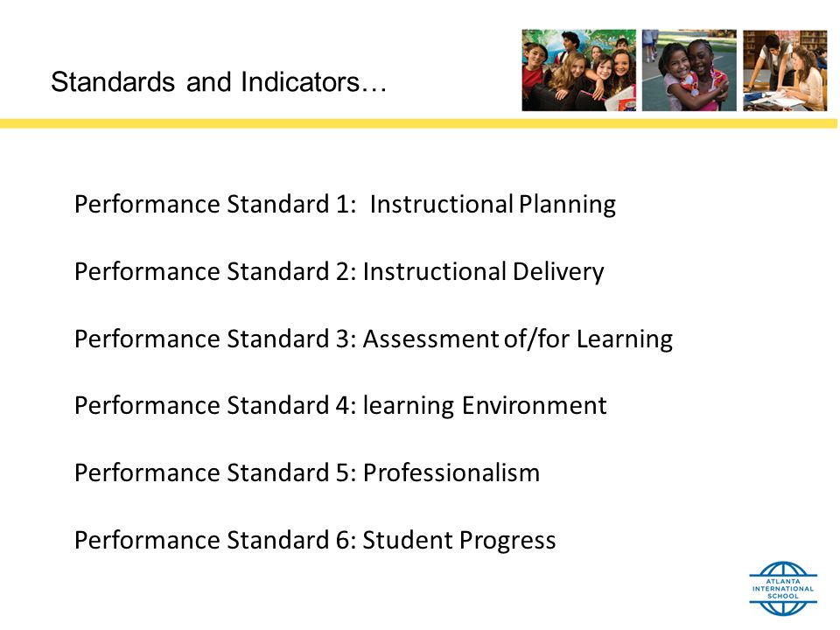The width and height of the screenshot is (840, 630).
Task: Click Performance Standard 2: Instructional Delivery
Action: (339, 272)
